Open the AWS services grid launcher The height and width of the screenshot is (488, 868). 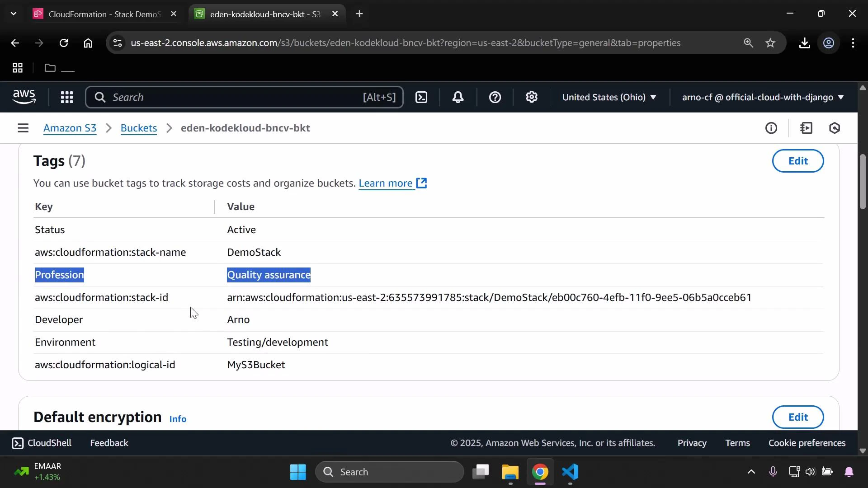(67, 97)
